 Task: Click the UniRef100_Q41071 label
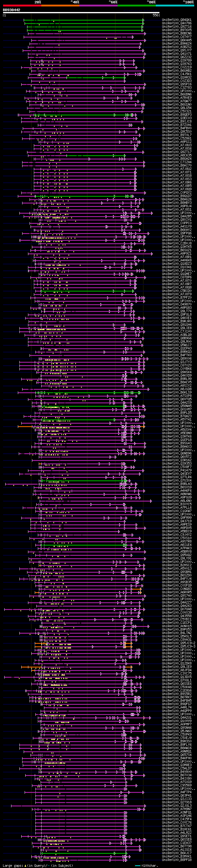tap(177, 54)
